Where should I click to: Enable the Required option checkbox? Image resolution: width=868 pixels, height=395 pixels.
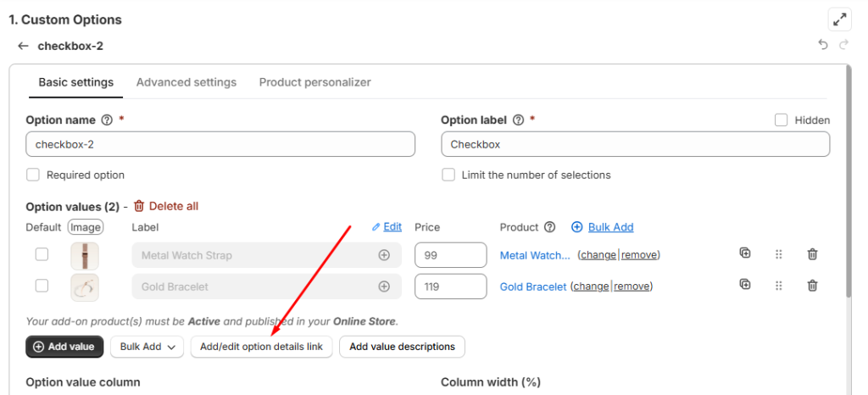click(x=33, y=175)
